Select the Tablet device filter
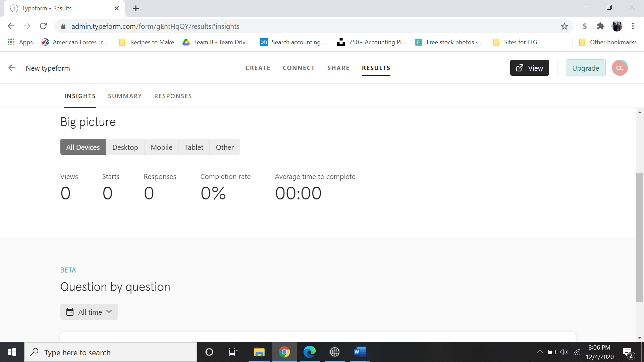 [x=194, y=147]
